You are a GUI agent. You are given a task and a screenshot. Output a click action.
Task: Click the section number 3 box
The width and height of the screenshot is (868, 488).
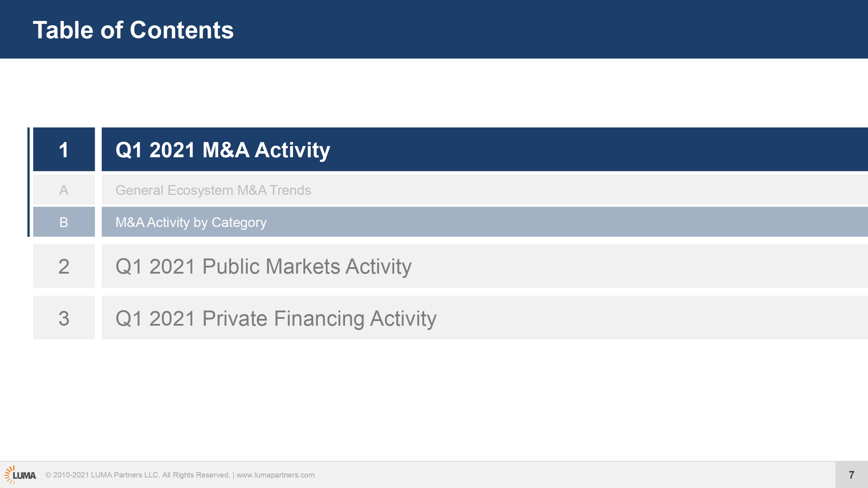tap(64, 318)
